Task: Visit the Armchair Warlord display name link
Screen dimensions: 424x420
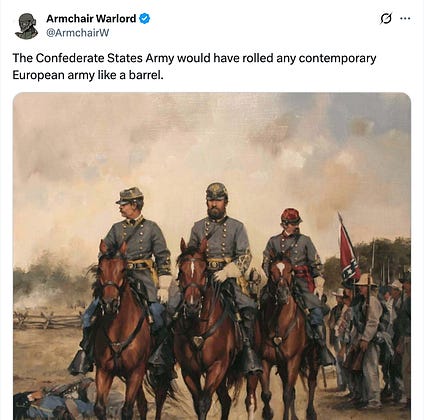Action: point(91,18)
